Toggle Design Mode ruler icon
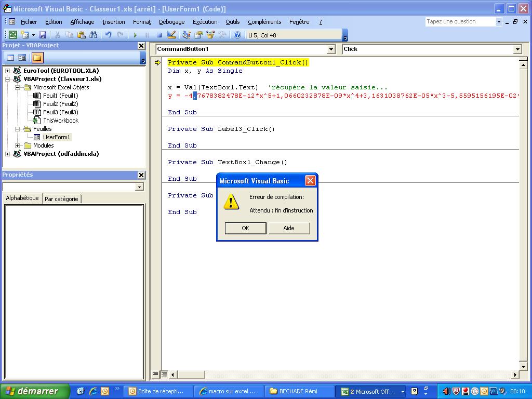 point(171,35)
